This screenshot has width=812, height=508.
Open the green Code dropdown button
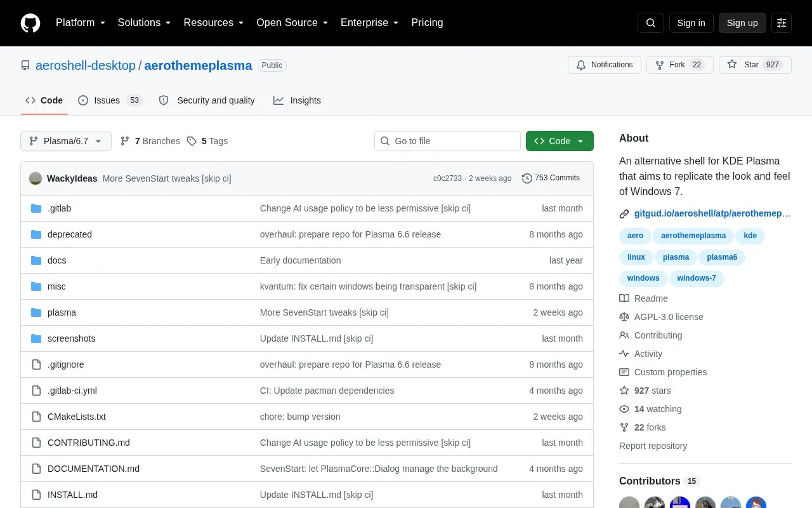(x=560, y=141)
